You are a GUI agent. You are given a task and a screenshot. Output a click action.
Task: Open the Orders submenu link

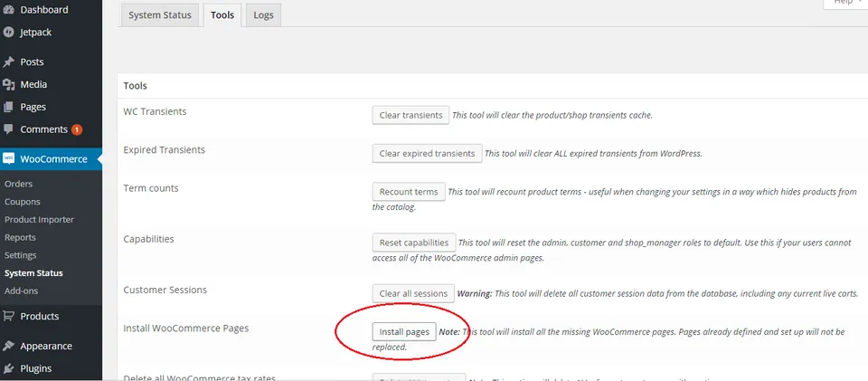[19, 184]
